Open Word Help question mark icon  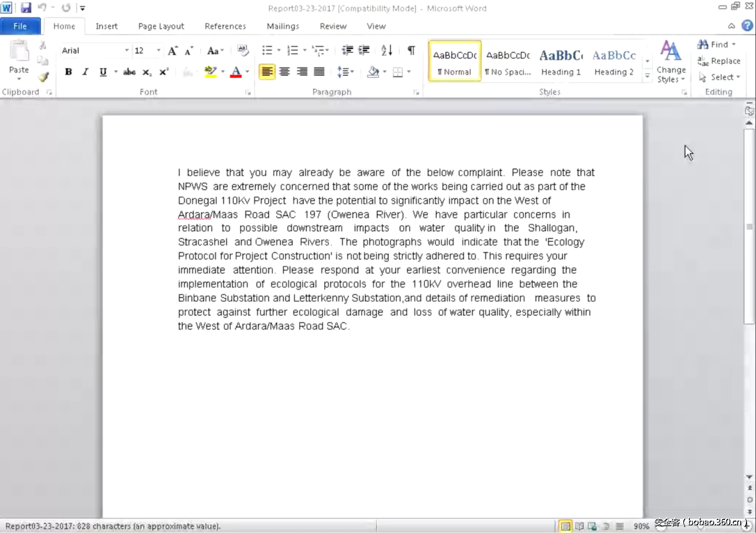(x=747, y=26)
